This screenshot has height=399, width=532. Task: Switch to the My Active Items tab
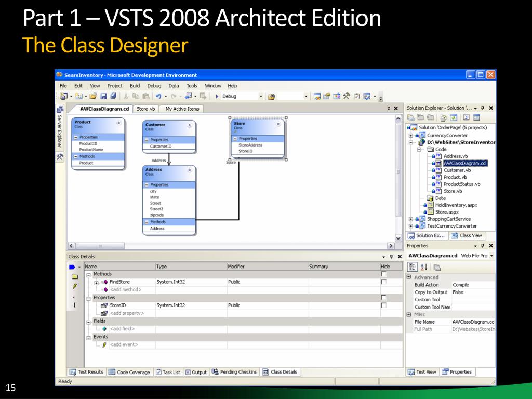pyautogui.click(x=182, y=109)
